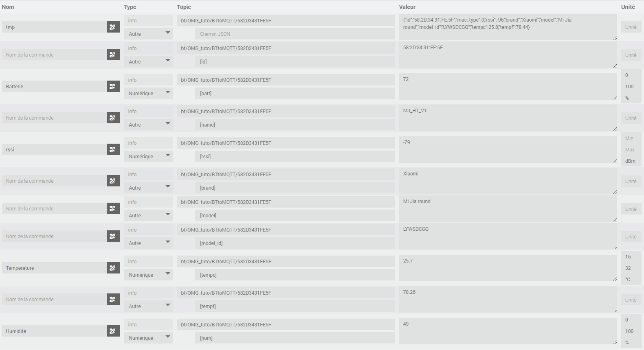Click the icon button in the [brand] row
The height and width of the screenshot is (350, 644).
113,181
